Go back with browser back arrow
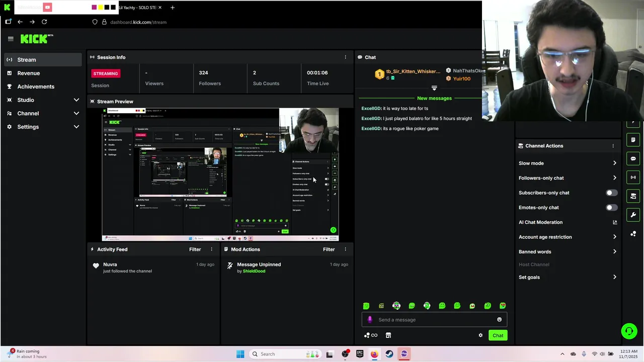This screenshot has width=644, height=362. click(20, 22)
